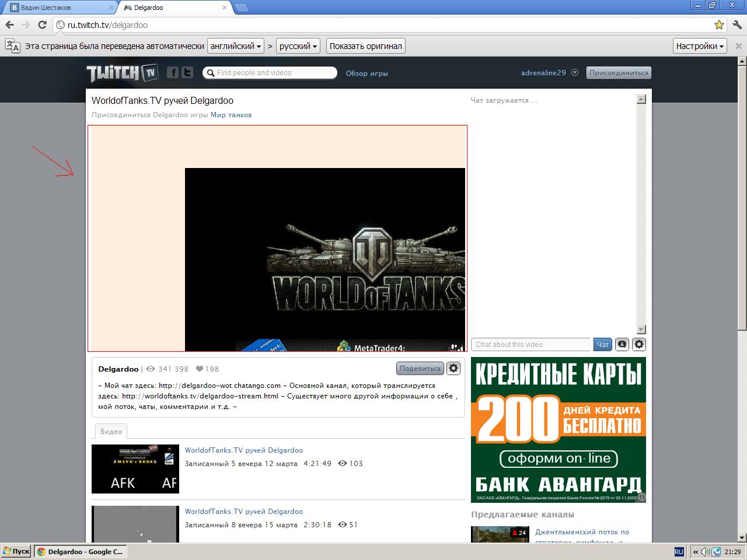Open chat settings gear icon
Screen dimensions: 747x560
tap(640, 344)
